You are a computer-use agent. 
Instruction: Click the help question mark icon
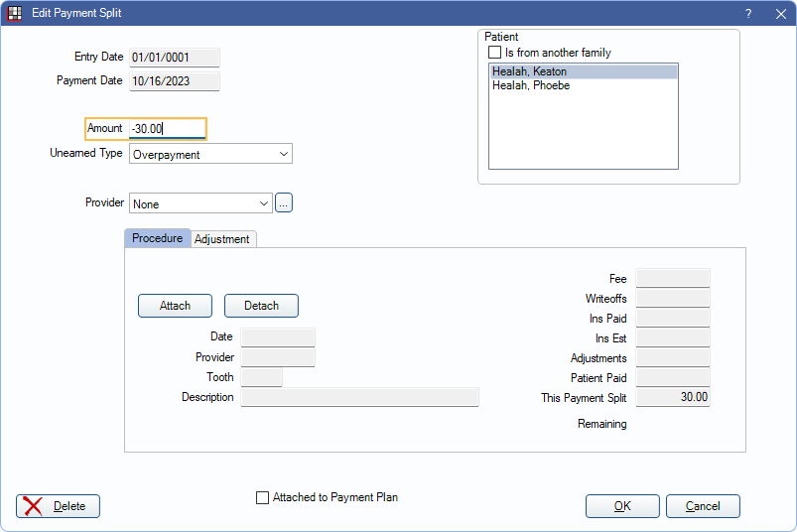pos(747,13)
